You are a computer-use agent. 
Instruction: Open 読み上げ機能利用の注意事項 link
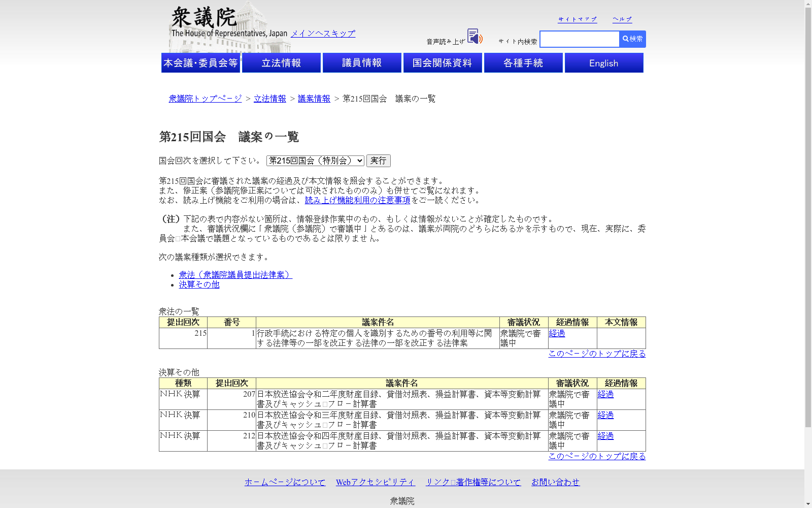pyautogui.click(x=357, y=200)
